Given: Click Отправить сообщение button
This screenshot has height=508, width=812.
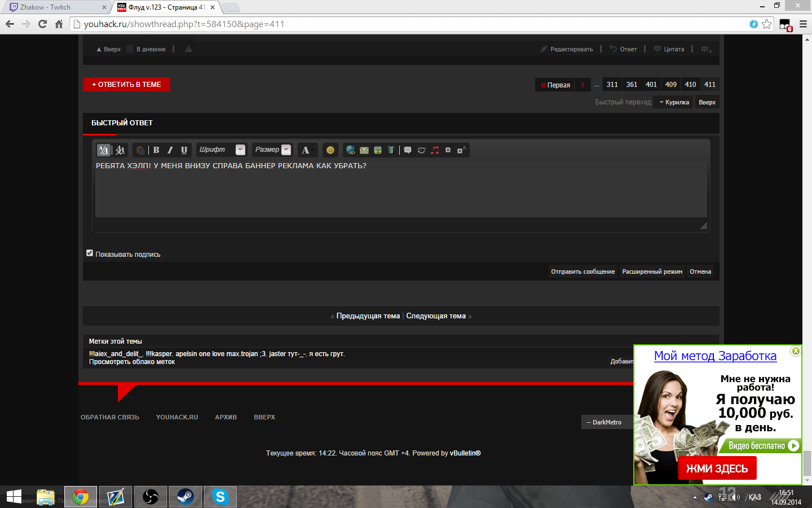Looking at the screenshot, I should point(583,271).
